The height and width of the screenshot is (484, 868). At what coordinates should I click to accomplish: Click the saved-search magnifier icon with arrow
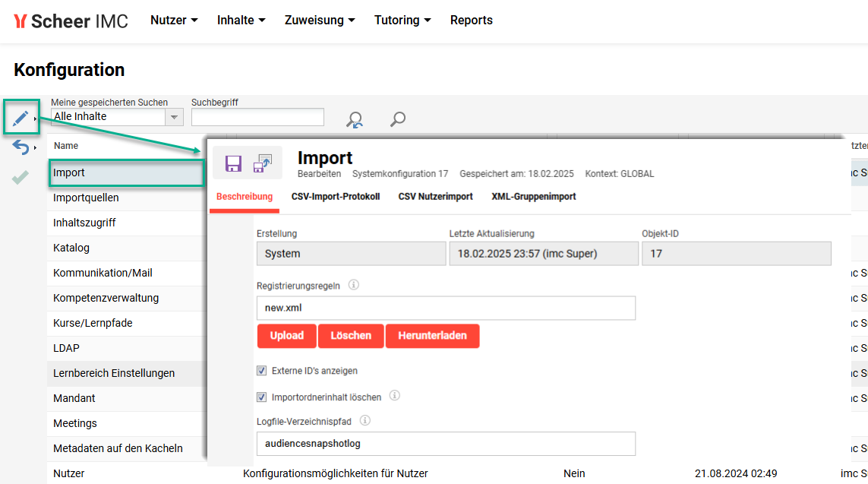coord(354,119)
